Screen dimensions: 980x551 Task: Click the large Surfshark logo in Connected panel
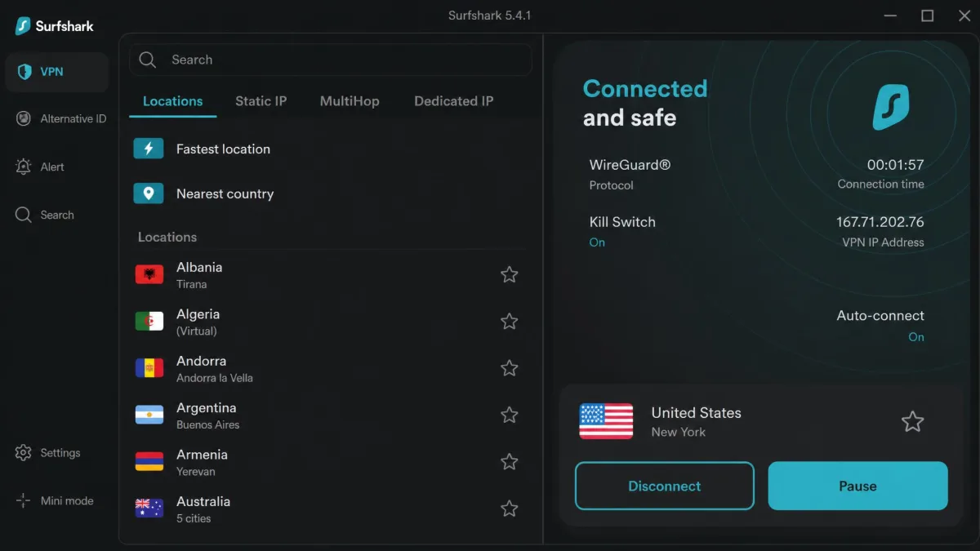point(890,108)
